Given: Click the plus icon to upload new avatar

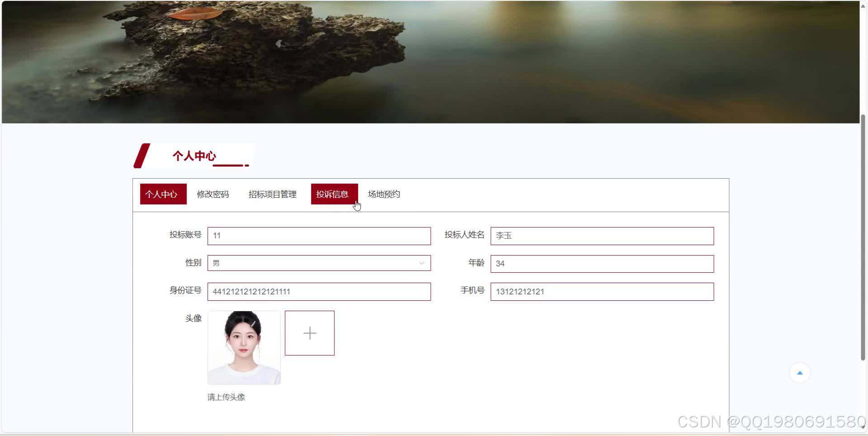Looking at the screenshot, I should point(309,333).
